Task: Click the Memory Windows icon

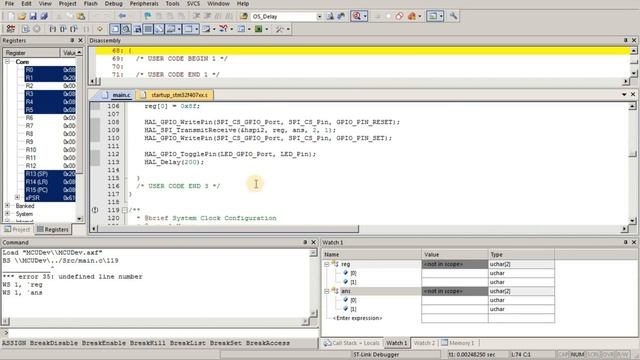Action: [x=188, y=29]
